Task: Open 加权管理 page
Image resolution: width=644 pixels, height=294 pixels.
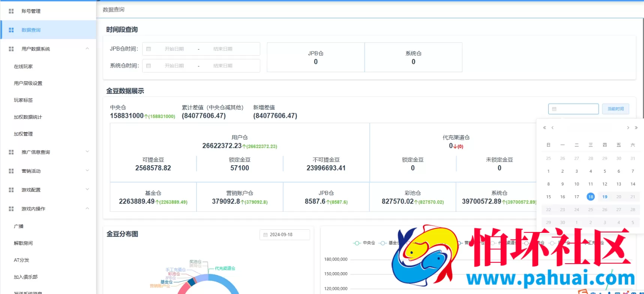Action: (x=23, y=134)
